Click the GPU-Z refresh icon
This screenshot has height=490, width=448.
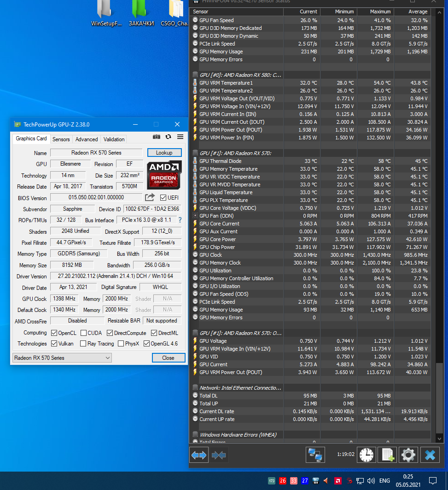click(x=168, y=137)
